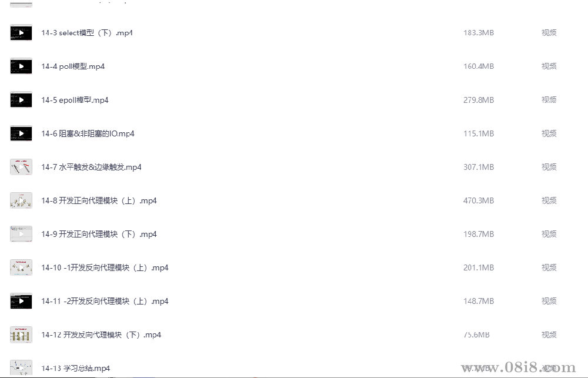588x378 pixels.
Task: Open 14-13 学习总结.mp4 file
Action: click(x=75, y=368)
